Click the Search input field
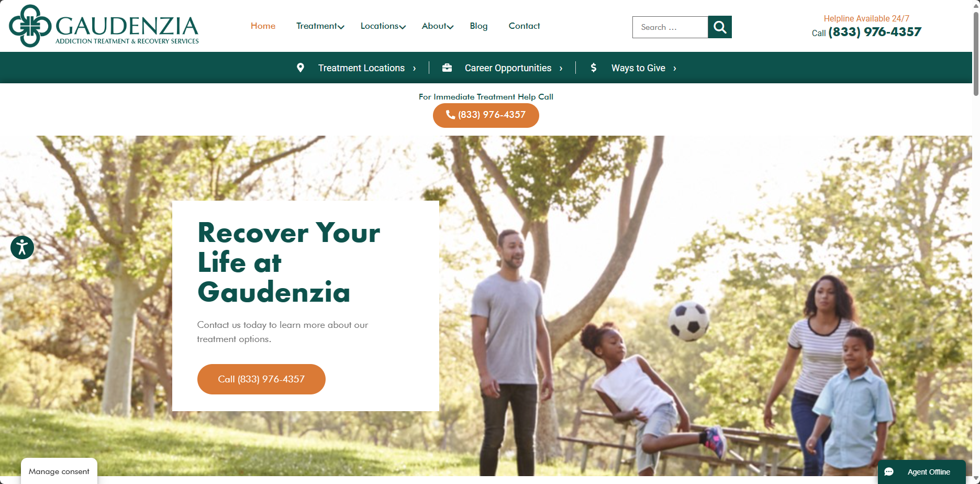Image resolution: width=980 pixels, height=484 pixels. pyautogui.click(x=670, y=27)
